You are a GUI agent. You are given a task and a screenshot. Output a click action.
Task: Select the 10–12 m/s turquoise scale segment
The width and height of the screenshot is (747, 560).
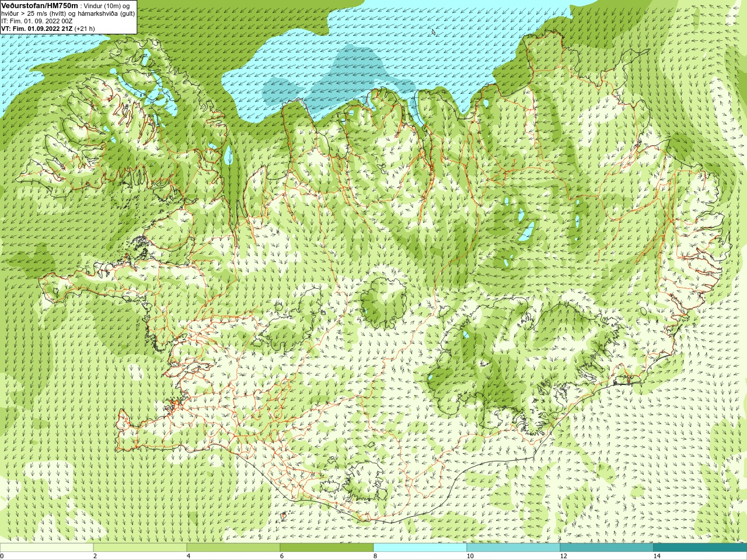point(514,547)
